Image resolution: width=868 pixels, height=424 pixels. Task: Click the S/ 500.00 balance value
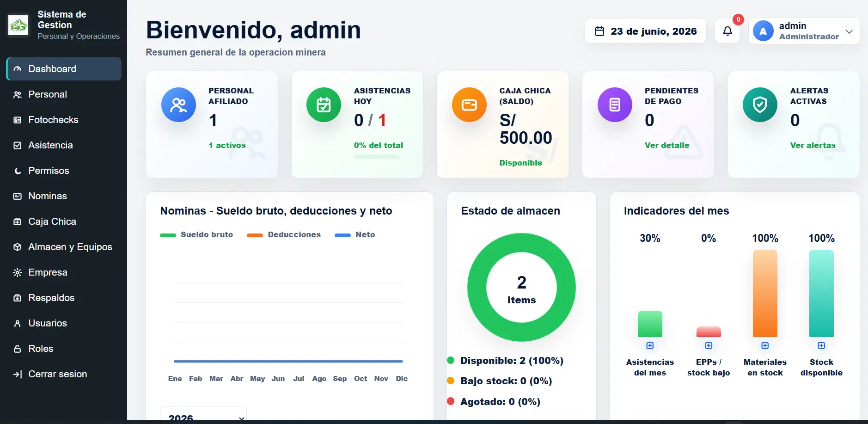[x=526, y=129]
